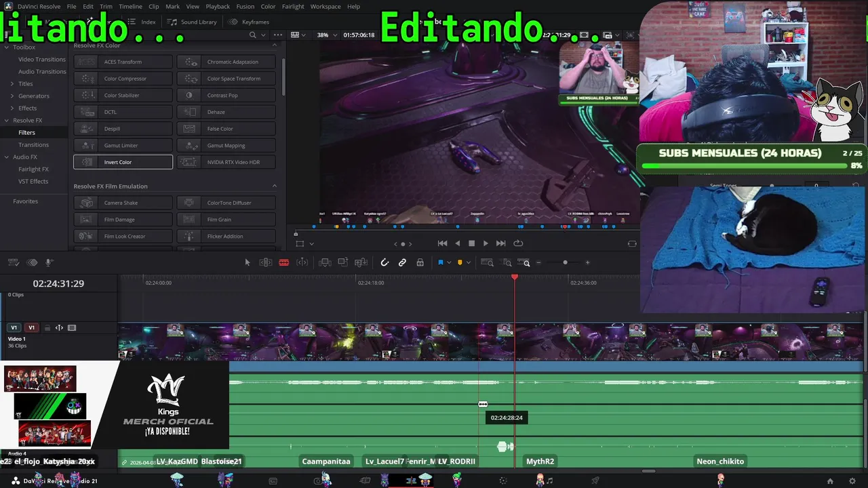Collapse the Toolbox tree section
The height and width of the screenshot is (488, 868).
7,47
